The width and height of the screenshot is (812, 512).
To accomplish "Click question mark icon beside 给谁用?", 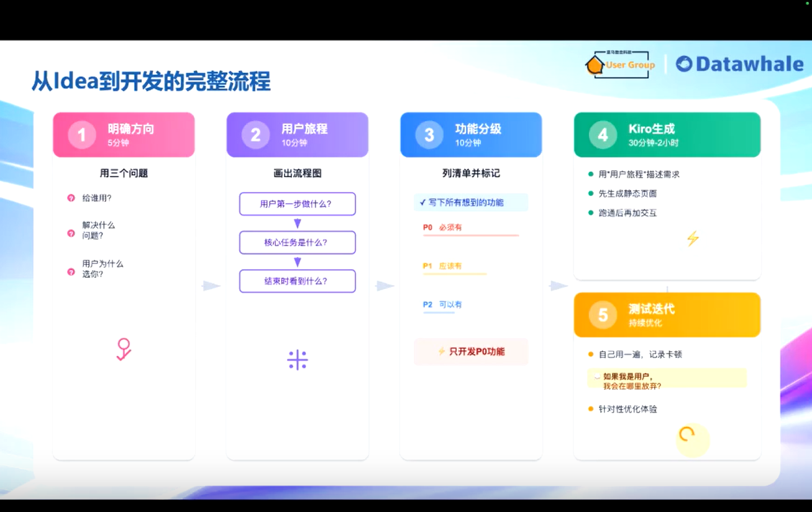I will tap(71, 198).
